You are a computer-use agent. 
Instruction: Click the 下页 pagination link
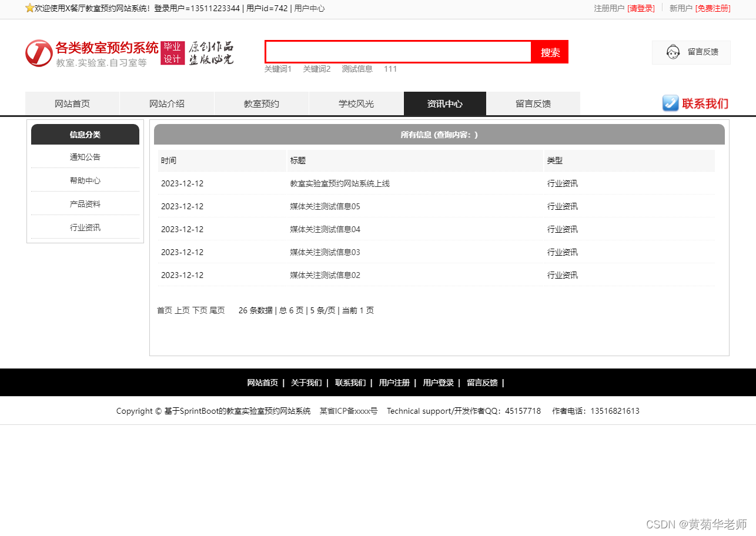[x=200, y=310]
